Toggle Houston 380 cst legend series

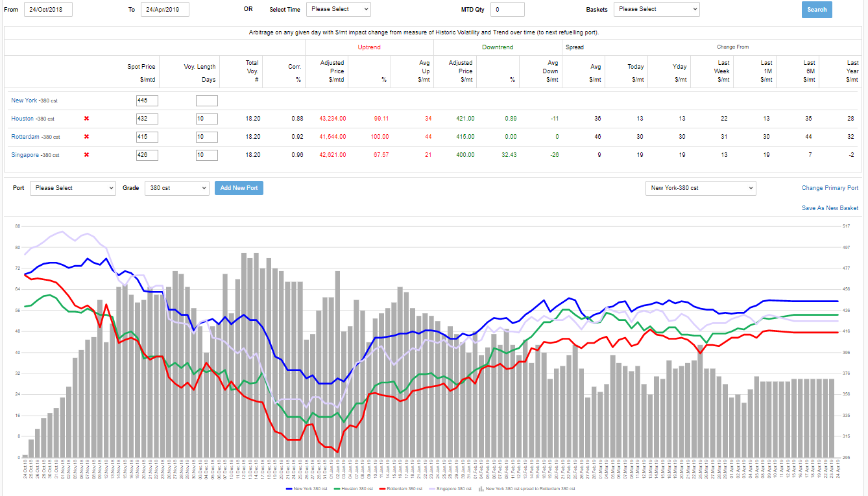354,488
